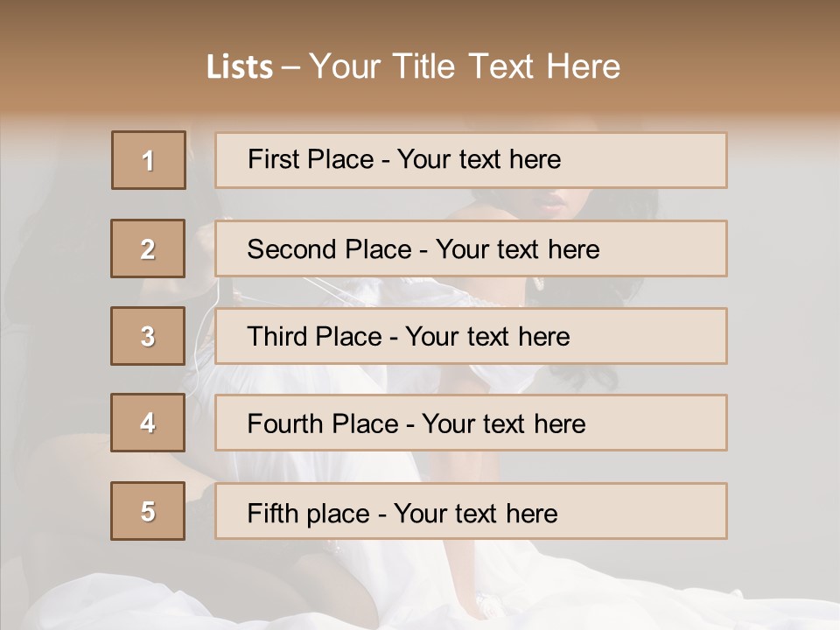Click the bold "Lists" word in title
Screen dimensions: 840x630
pyautogui.click(x=239, y=66)
